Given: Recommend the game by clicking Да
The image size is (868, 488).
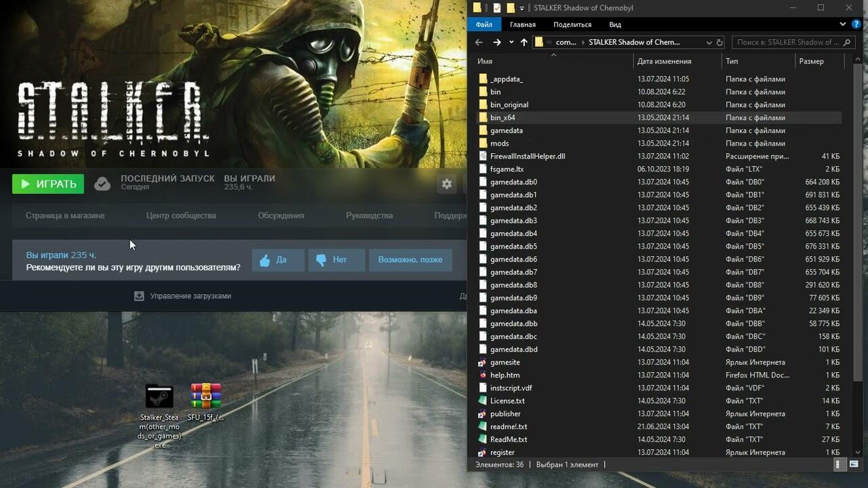Looking at the screenshot, I should (x=278, y=260).
